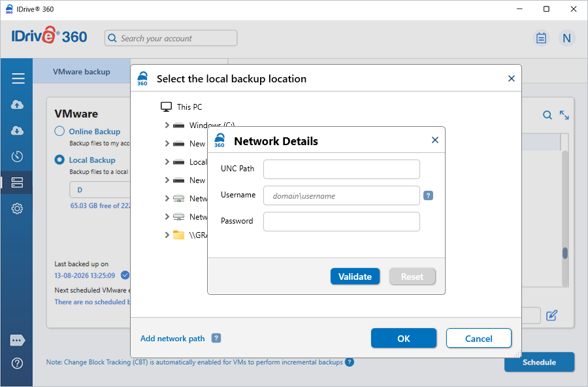Open the scheduler clock sidebar icon
The width and height of the screenshot is (588, 387).
17,156
